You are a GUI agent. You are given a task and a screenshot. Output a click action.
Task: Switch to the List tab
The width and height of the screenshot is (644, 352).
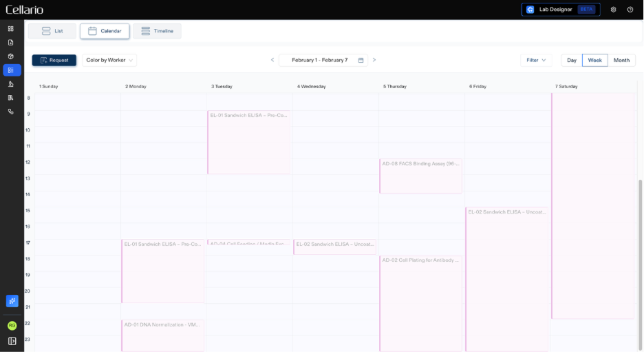pyautogui.click(x=52, y=31)
